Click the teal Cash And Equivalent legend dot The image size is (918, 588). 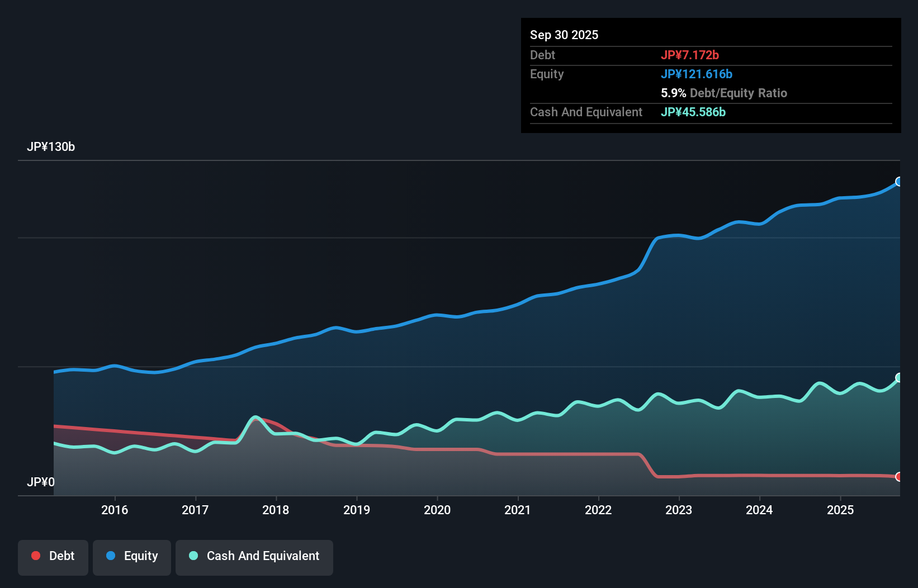pos(192,556)
